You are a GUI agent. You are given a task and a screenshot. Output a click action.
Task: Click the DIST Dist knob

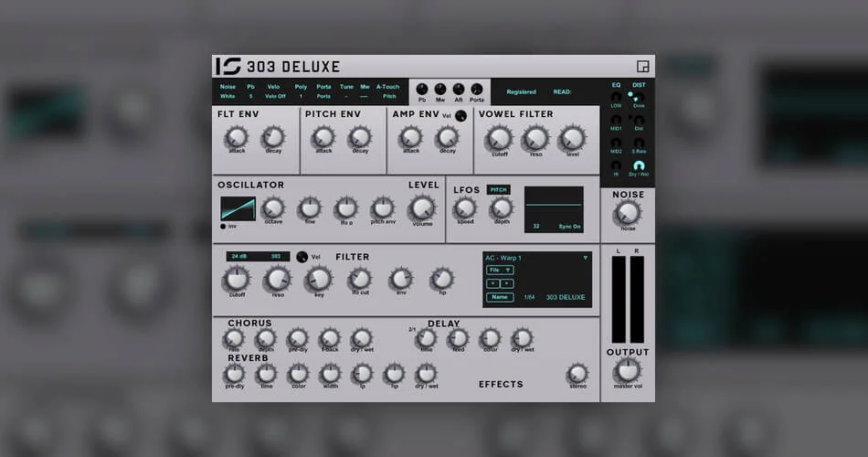coord(639,121)
